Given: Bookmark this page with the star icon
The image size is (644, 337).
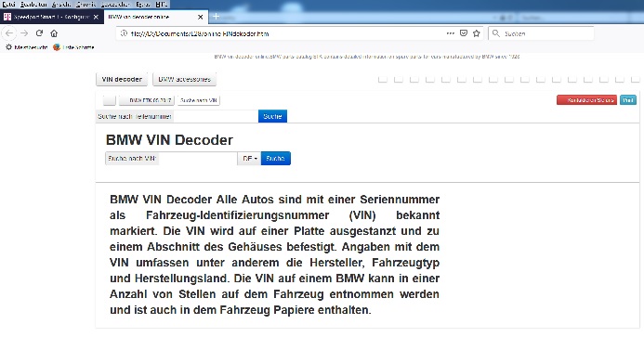Looking at the screenshot, I should (x=477, y=33).
